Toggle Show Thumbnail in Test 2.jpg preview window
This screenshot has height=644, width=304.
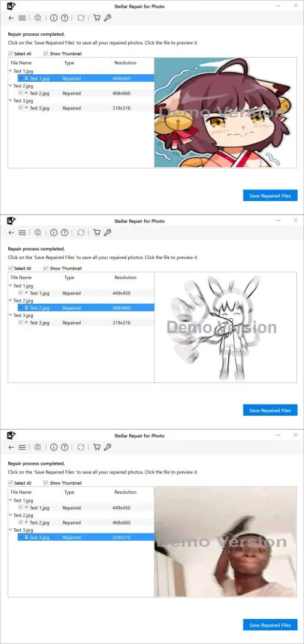click(46, 268)
